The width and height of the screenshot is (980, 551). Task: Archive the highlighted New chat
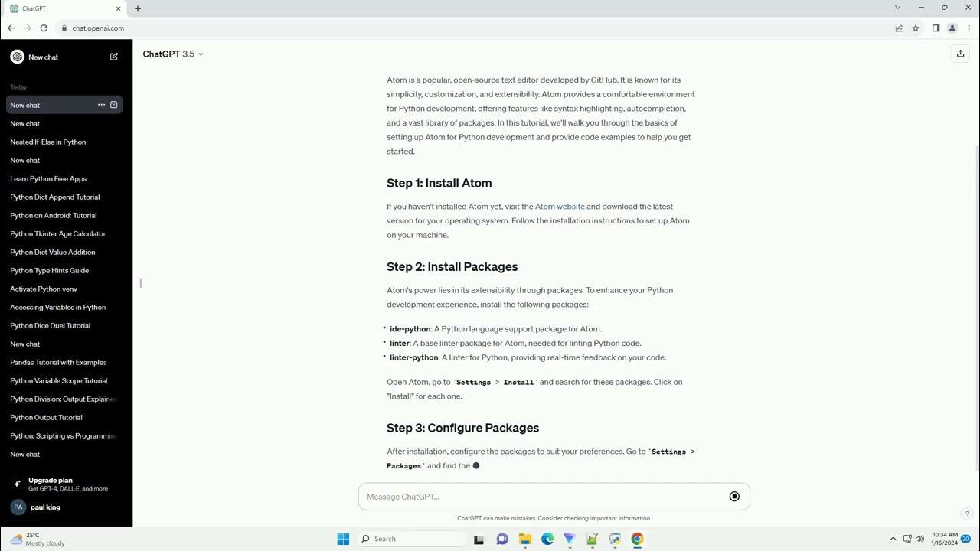[x=114, y=105]
